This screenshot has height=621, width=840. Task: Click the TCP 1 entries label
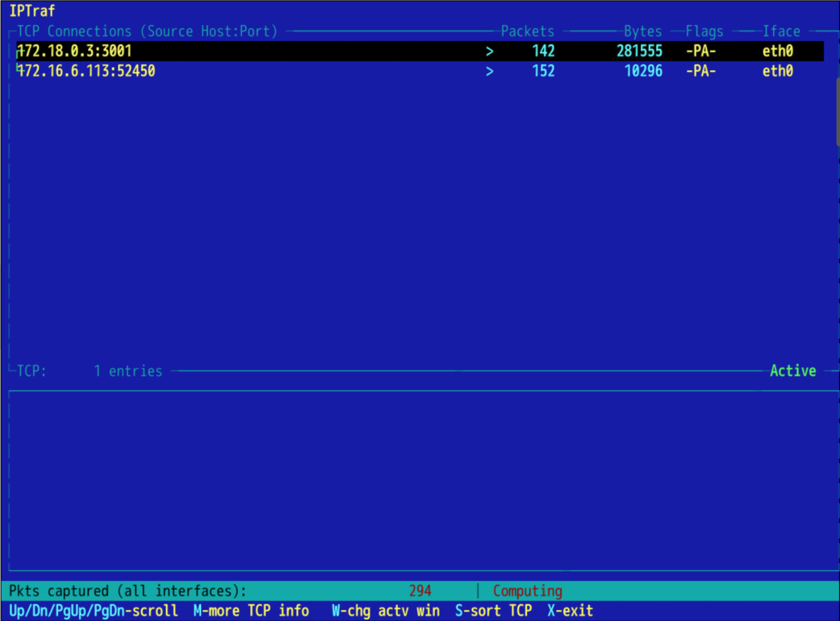[89, 371]
